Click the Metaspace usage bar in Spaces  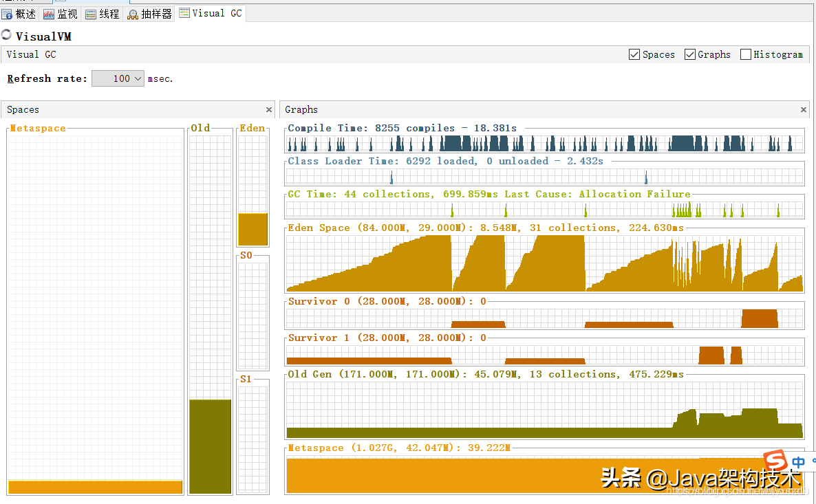click(95, 487)
